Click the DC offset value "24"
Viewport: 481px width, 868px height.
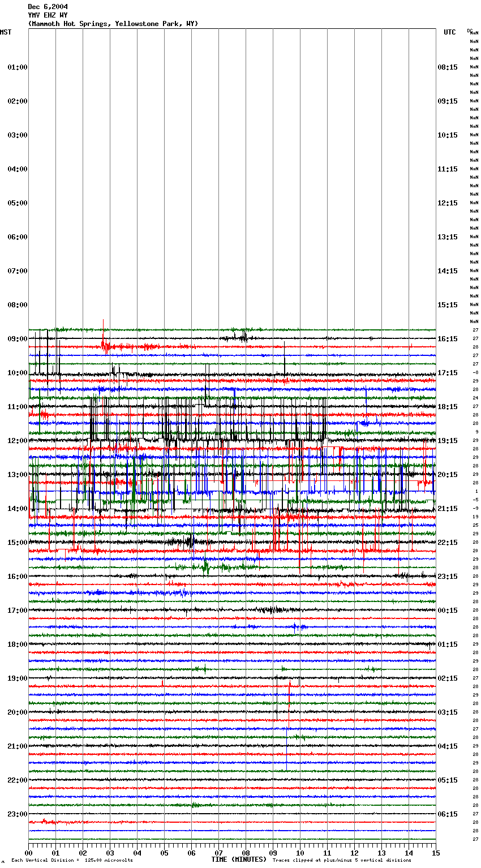[475, 398]
